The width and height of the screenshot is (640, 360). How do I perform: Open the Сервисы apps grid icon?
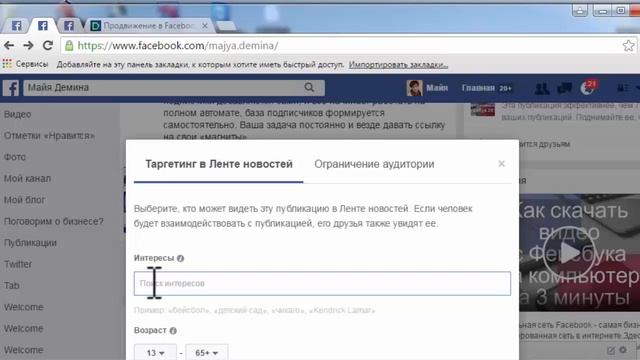click(7, 64)
